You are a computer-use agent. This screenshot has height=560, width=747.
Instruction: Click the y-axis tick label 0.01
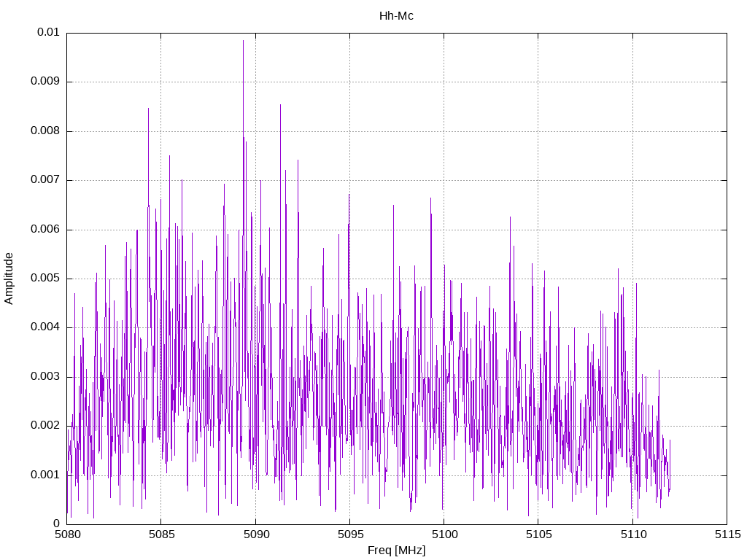pos(48,32)
